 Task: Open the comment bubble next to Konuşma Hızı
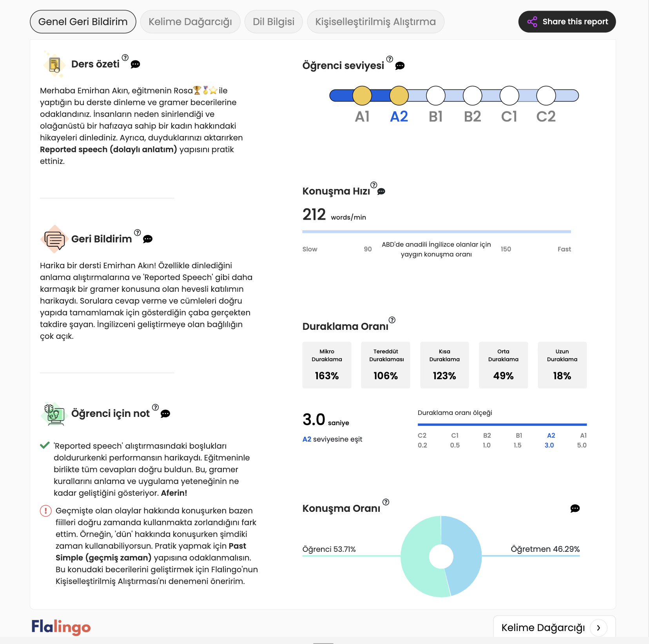(381, 191)
